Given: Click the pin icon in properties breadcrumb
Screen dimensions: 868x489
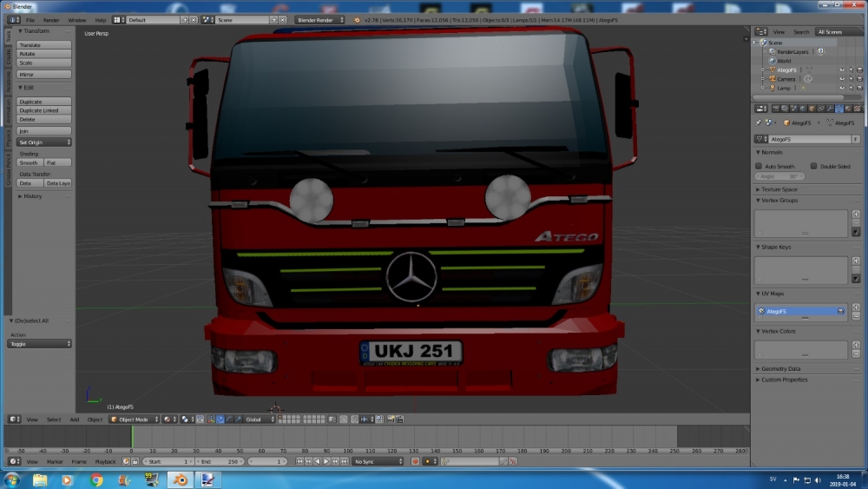Looking at the screenshot, I should tap(758, 122).
